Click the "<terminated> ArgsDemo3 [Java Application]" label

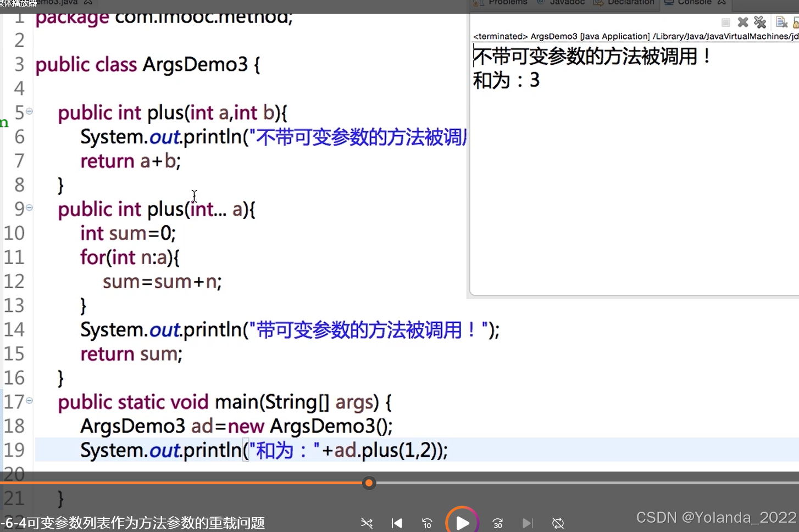[561, 36]
